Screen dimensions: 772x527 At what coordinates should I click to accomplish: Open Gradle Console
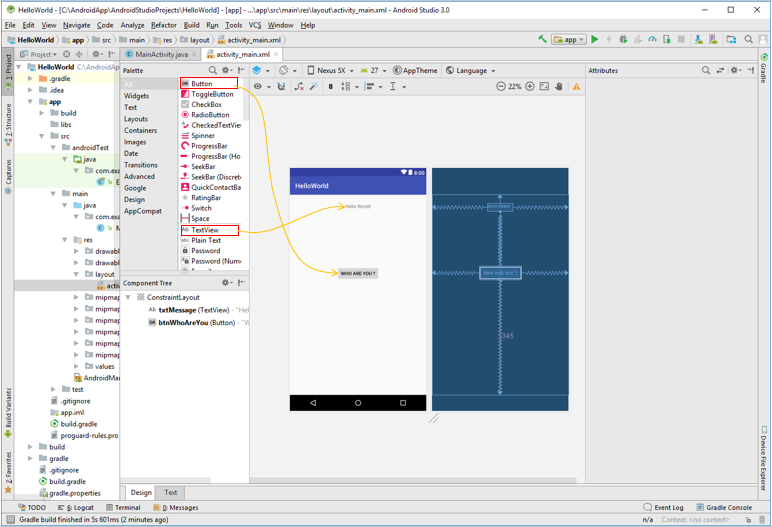point(724,507)
